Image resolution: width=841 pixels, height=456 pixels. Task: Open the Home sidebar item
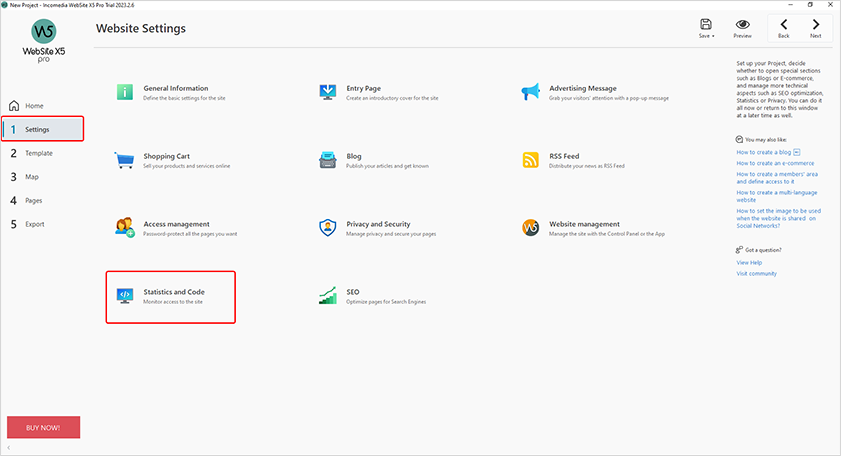click(43, 106)
